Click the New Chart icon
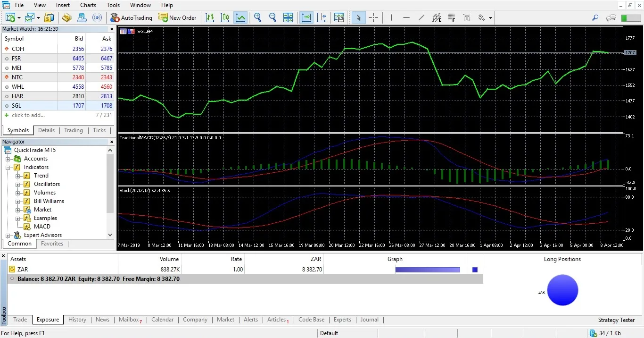This screenshot has width=644, height=338. click(x=10, y=17)
